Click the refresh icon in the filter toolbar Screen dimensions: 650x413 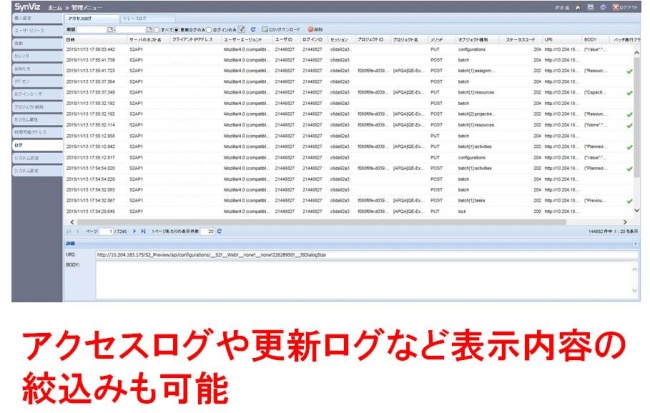(x=253, y=30)
